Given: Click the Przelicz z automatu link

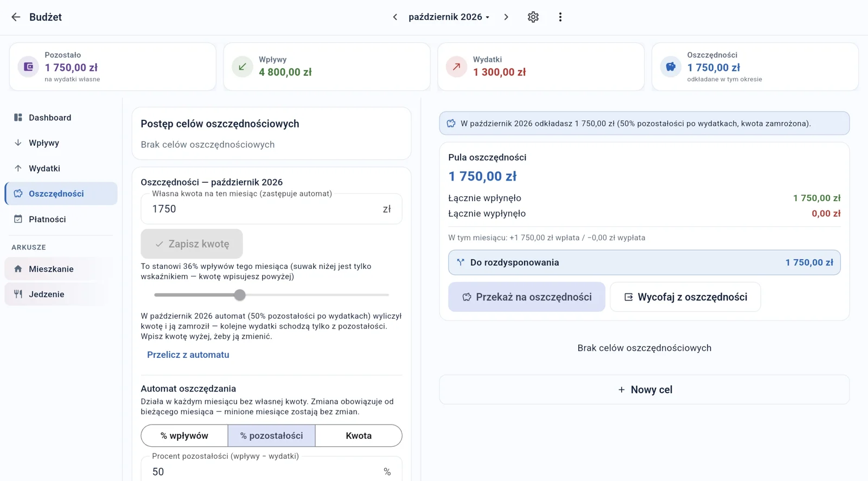Looking at the screenshot, I should tap(188, 355).
